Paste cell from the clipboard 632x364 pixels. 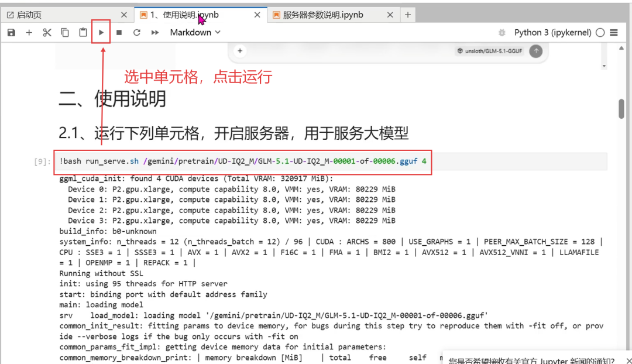tap(83, 33)
